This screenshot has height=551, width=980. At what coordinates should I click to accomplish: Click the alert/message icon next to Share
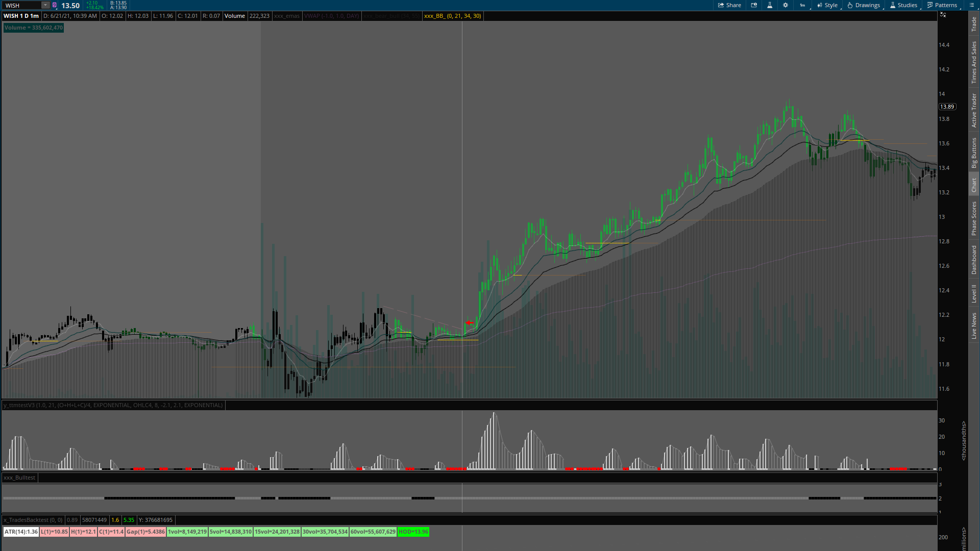[x=754, y=5]
